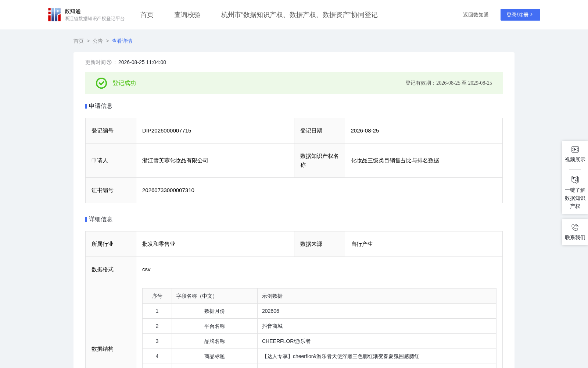Click the 登记日期 value 2026-08-25
The height and width of the screenshot is (368, 588).
[x=365, y=131]
